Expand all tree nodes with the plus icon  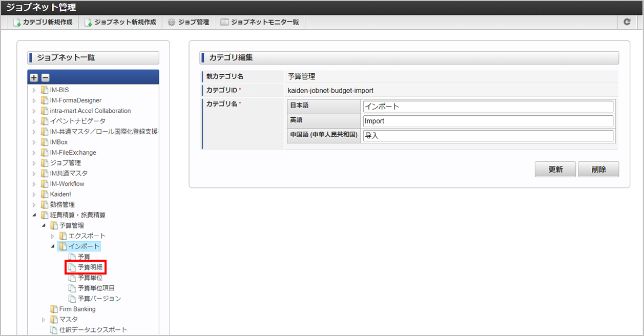coord(33,76)
